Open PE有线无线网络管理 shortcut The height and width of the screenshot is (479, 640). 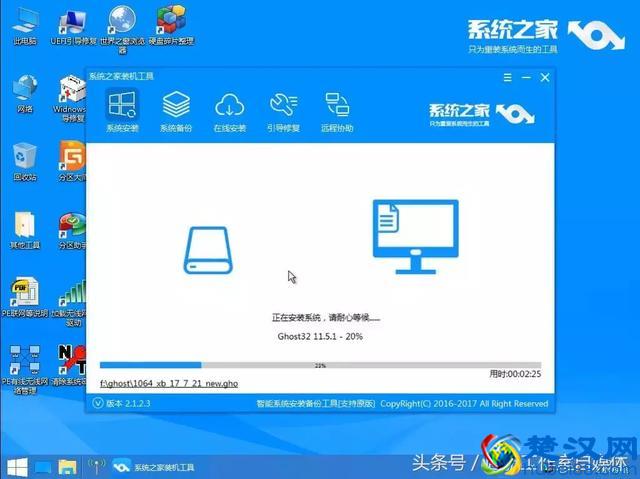tap(25, 370)
